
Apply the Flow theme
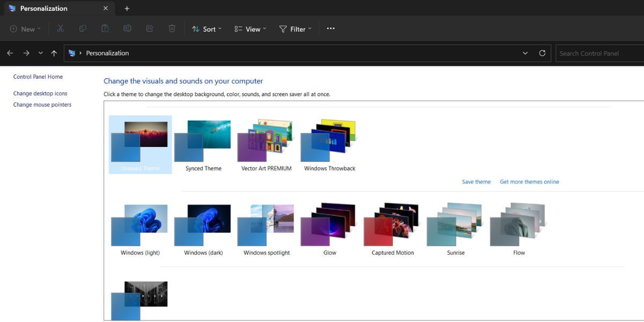(519, 229)
